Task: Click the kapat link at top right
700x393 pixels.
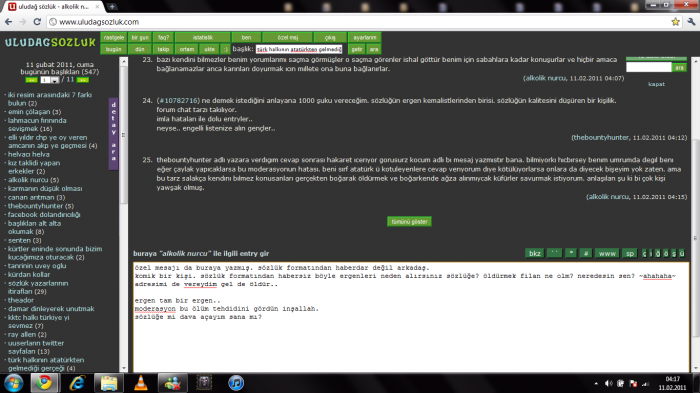Action: point(656,84)
